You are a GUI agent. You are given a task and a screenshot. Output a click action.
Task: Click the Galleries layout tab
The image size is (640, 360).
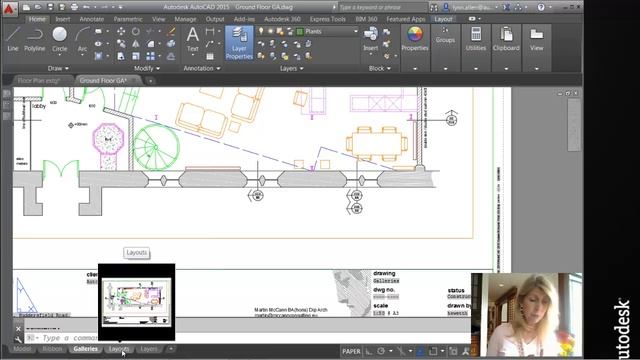pyautogui.click(x=86, y=349)
